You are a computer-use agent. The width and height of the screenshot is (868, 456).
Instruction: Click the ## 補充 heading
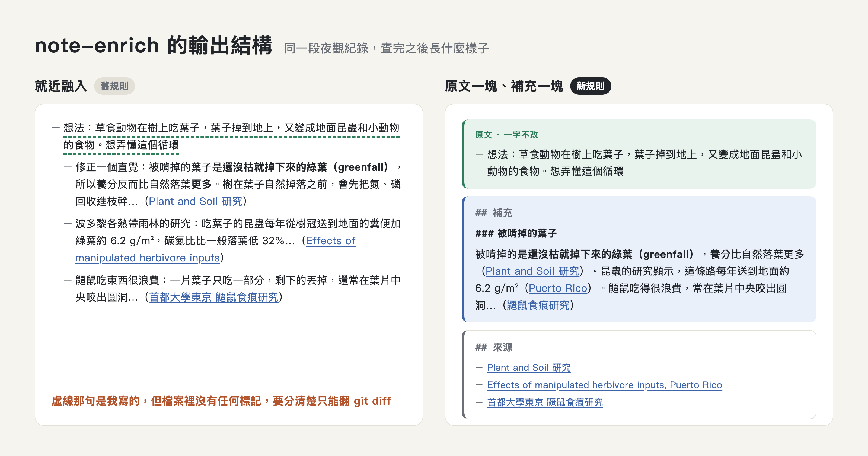pyautogui.click(x=494, y=213)
